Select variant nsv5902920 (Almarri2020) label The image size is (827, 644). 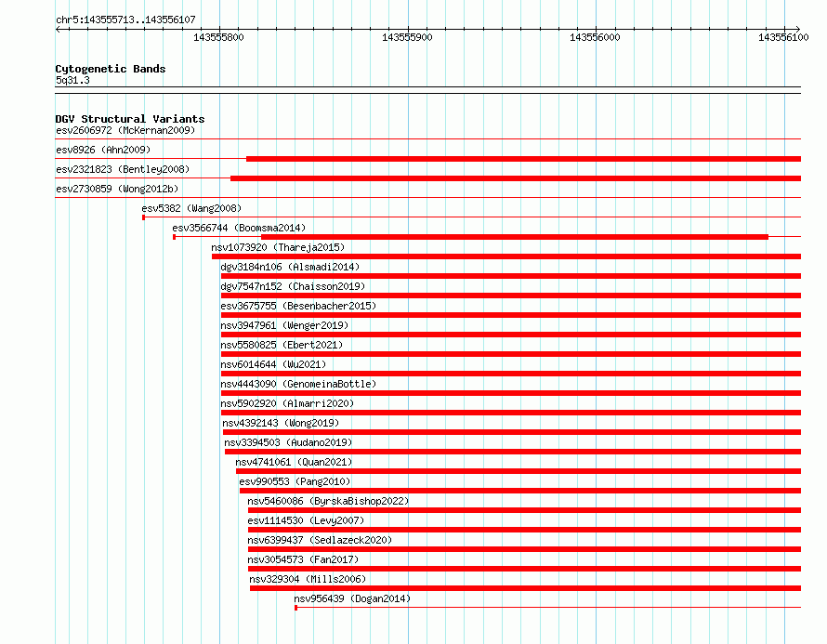tap(287, 403)
